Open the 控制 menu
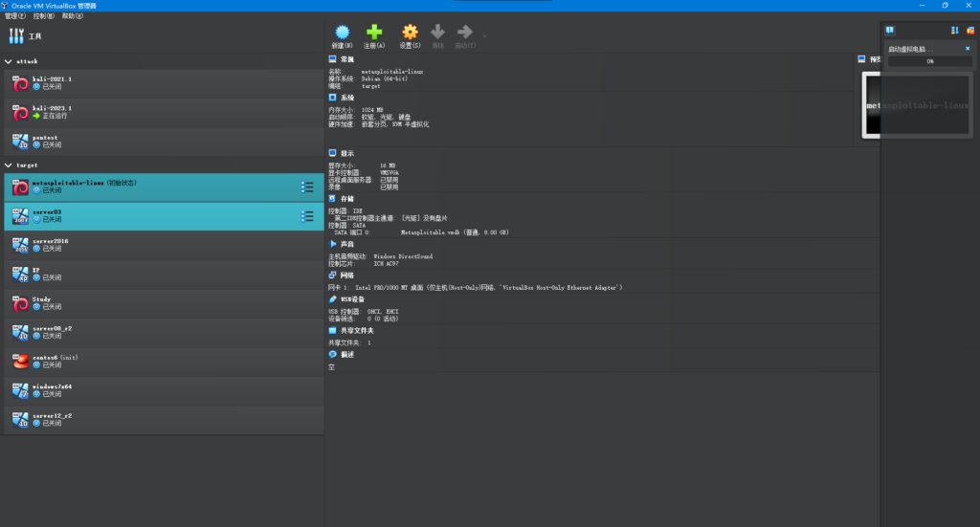This screenshot has height=527, width=980. point(44,16)
